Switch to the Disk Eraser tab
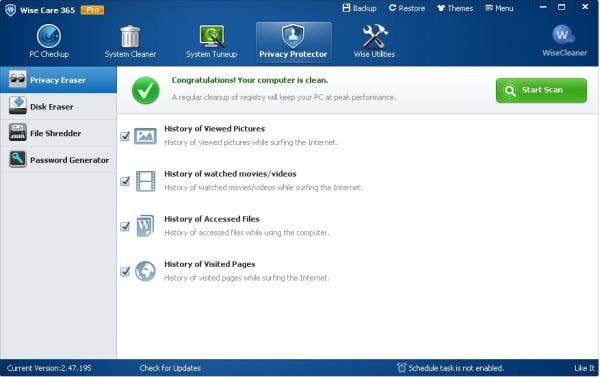 (58, 106)
